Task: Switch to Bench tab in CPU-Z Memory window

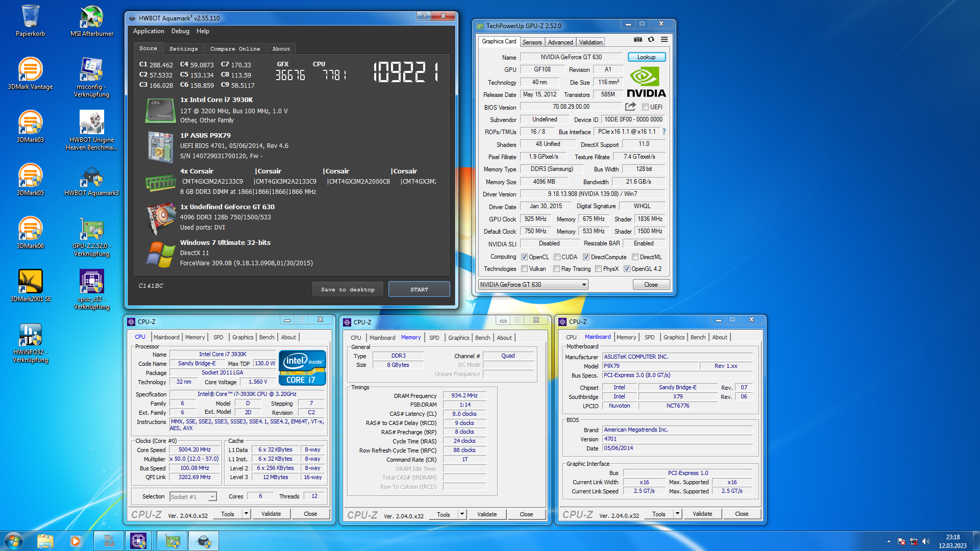Action: pos(482,338)
